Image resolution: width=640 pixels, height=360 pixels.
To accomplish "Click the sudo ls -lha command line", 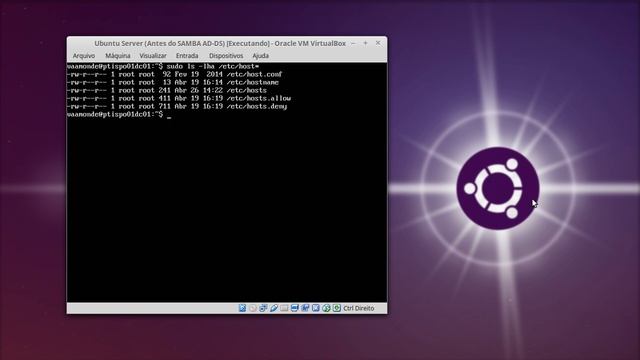I will pos(163,66).
